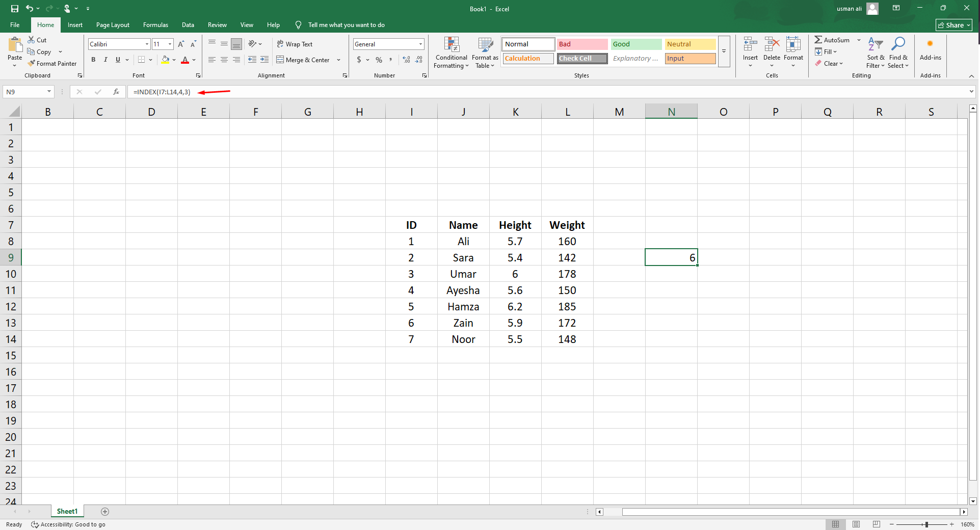Add a new sheet

[x=105, y=512]
